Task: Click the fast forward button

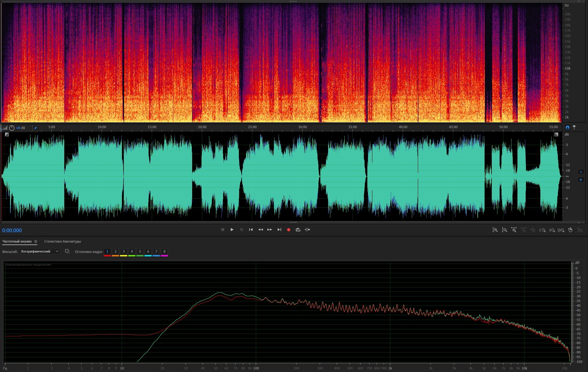Action: tap(270, 230)
